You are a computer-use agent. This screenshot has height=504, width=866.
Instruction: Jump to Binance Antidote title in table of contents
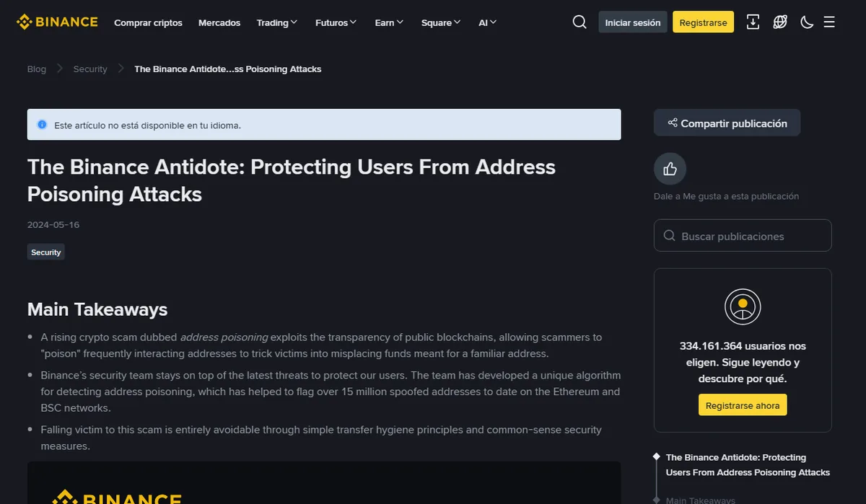pos(748,465)
